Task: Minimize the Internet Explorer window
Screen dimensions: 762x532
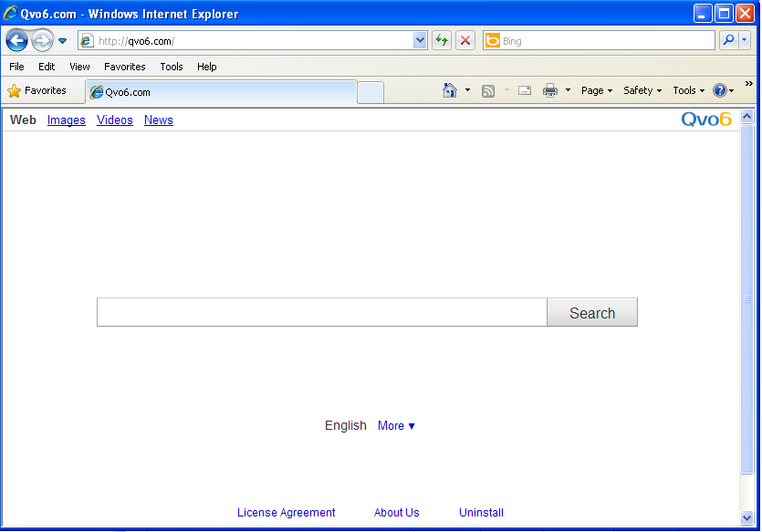Action: (x=702, y=14)
